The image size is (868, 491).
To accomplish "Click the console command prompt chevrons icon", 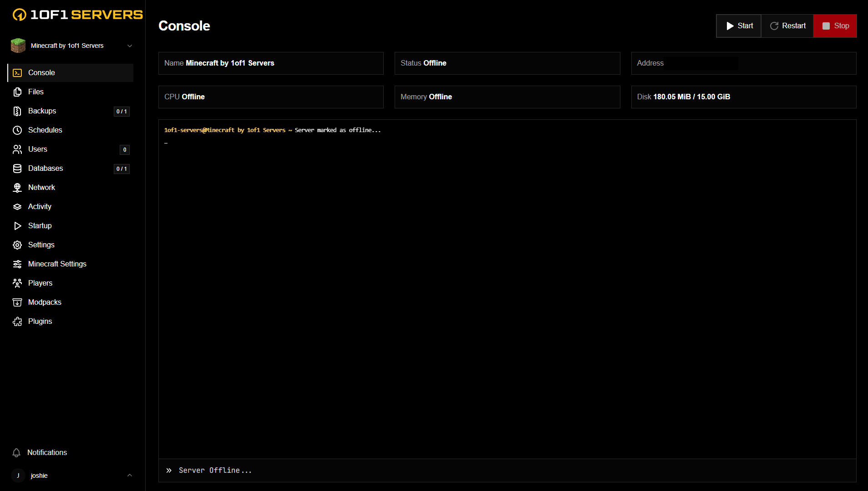I will pyautogui.click(x=169, y=471).
